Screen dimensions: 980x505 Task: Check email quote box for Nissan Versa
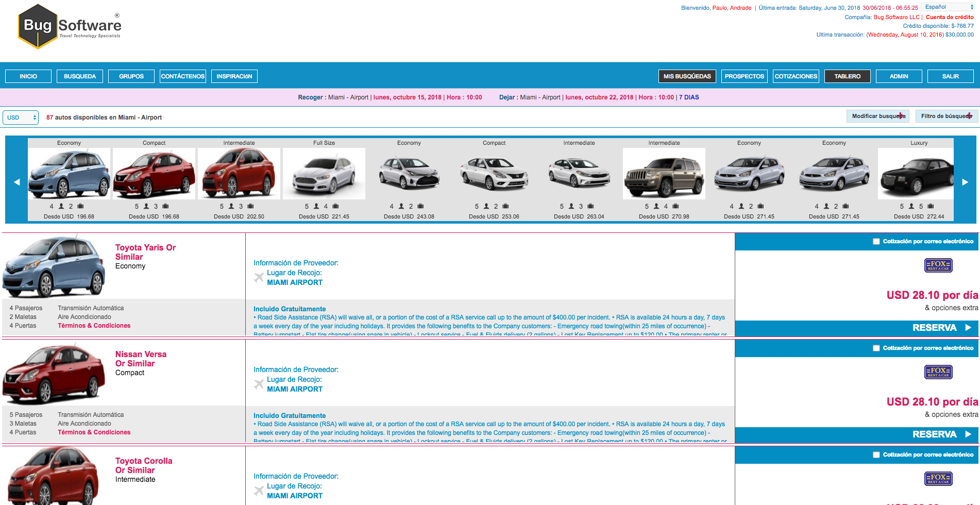[x=876, y=348]
